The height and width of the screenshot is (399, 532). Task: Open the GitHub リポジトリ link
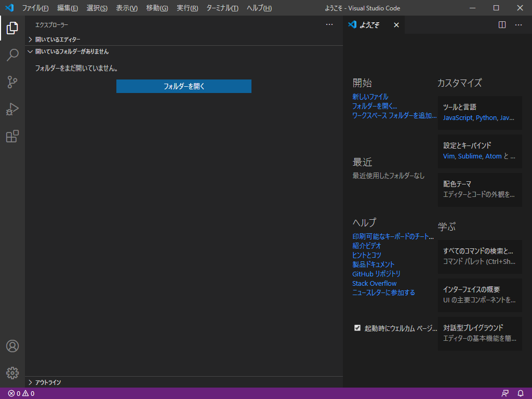pyautogui.click(x=376, y=274)
